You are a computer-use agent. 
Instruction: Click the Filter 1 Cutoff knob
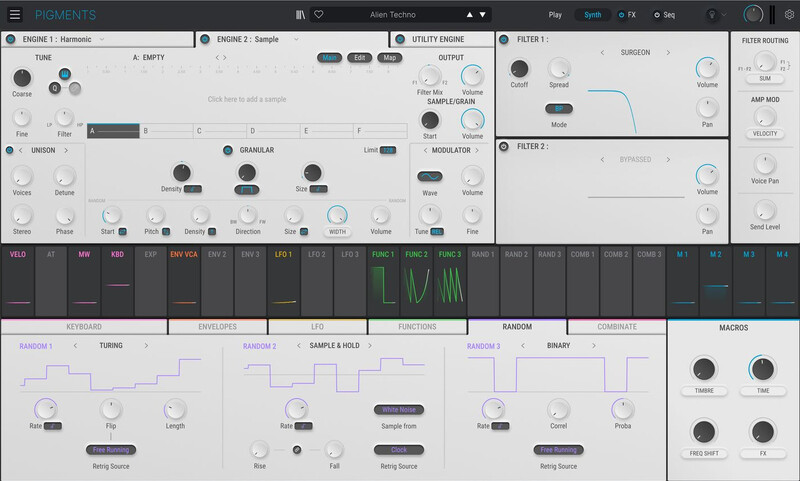point(520,69)
